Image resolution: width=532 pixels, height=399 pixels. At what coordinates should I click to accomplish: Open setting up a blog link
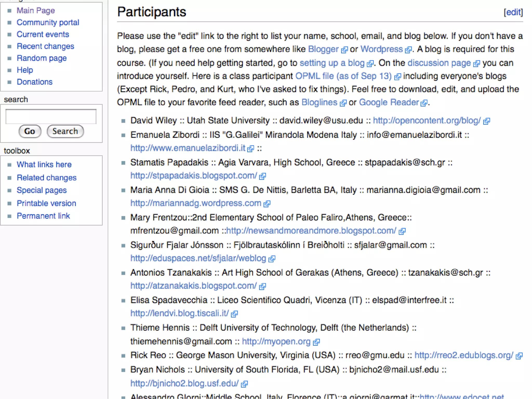pyautogui.click(x=332, y=63)
